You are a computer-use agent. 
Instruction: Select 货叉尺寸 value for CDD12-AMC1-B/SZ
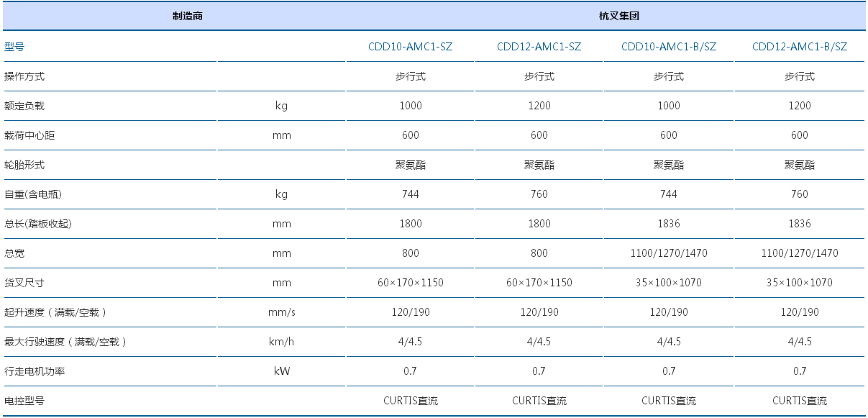tap(799, 283)
